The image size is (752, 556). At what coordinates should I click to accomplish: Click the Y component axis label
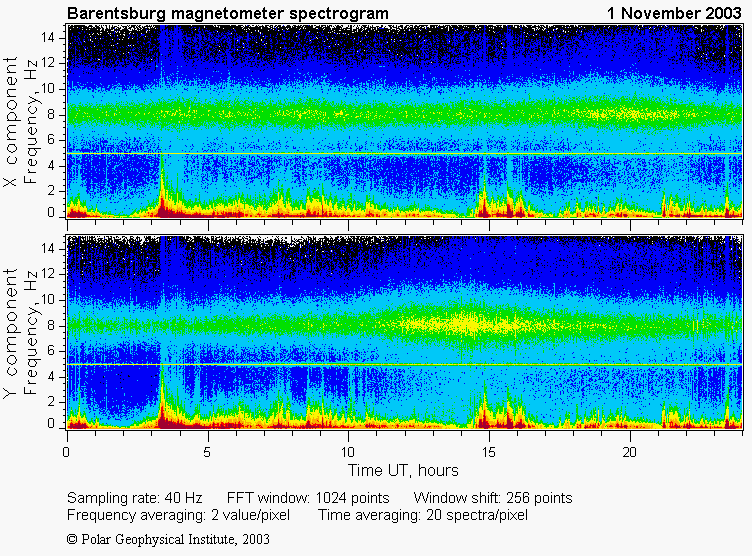coord(12,335)
